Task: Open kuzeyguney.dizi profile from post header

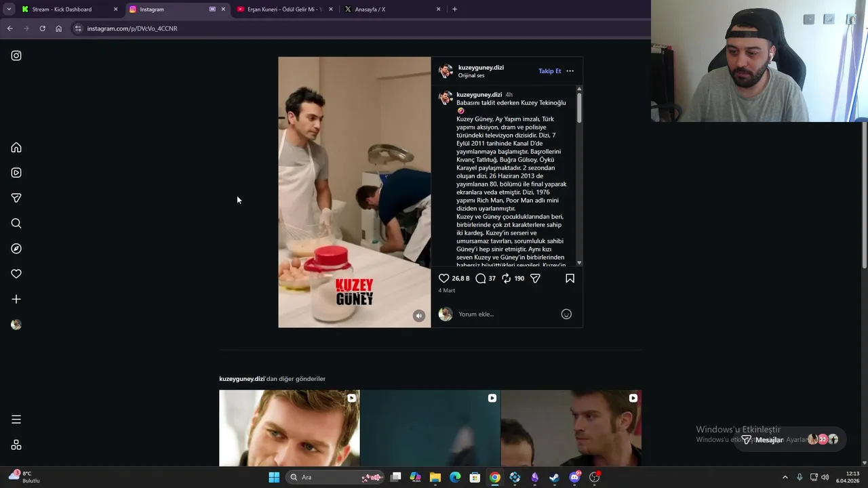Action: click(481, 67)
